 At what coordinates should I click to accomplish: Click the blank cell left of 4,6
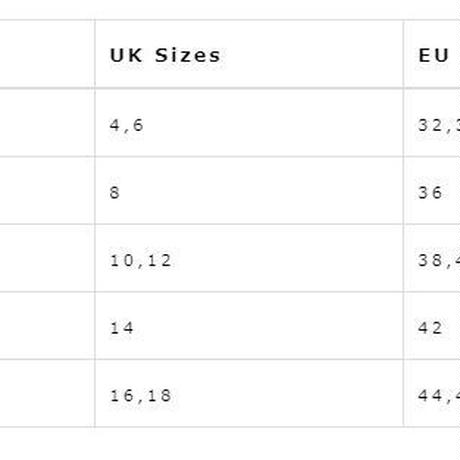(x=47, y=123)
